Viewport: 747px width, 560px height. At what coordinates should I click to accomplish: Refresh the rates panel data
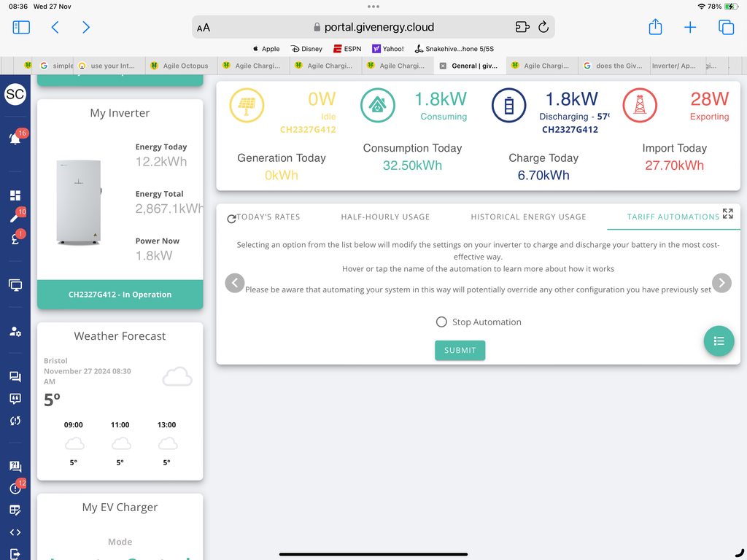click(x=231, y=218)
